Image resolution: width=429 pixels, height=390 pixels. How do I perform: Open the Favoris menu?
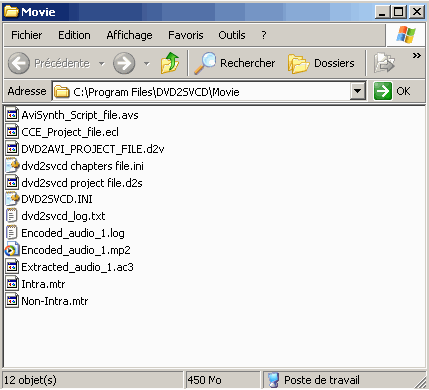(x=186, y=35)
